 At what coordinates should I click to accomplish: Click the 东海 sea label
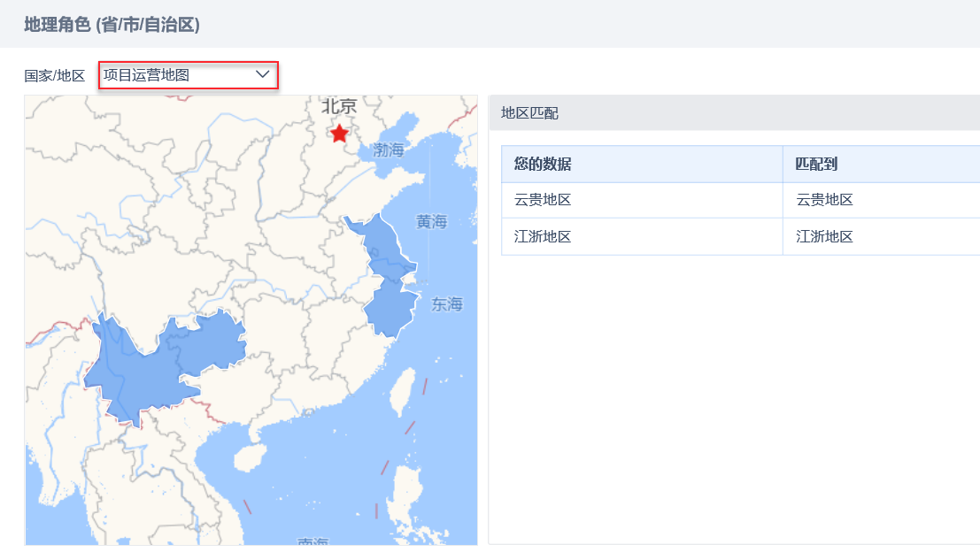click(447, 304)
